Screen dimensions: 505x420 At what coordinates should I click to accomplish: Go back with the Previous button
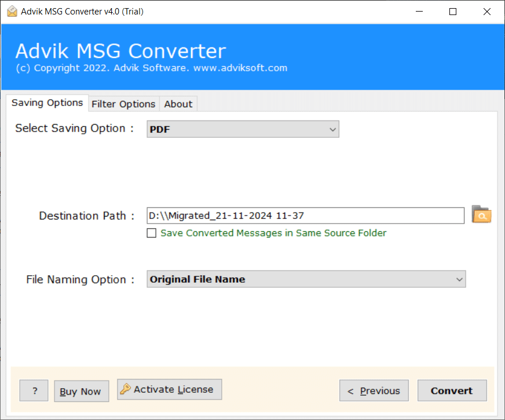[x=374, y=390]
